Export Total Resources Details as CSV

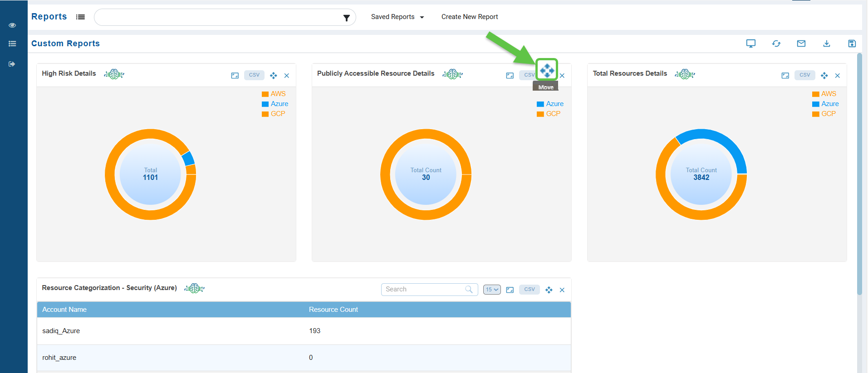(804, 75)
